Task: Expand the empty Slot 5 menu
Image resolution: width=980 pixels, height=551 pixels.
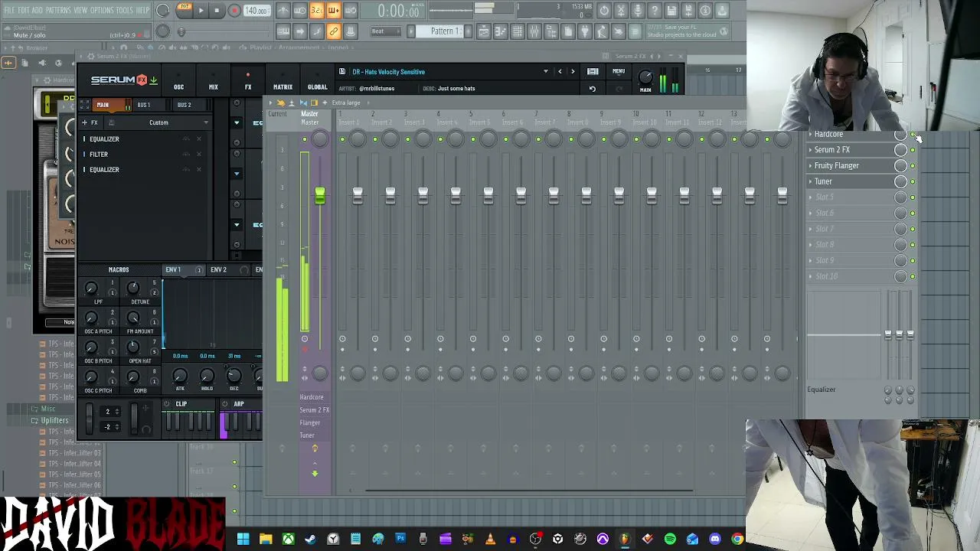Action: tap(810, 197)
